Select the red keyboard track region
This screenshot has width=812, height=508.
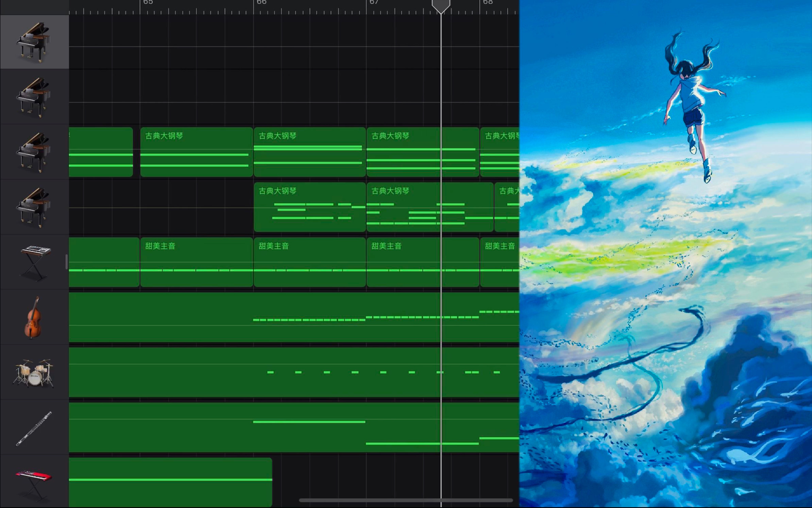pos(170,482)
